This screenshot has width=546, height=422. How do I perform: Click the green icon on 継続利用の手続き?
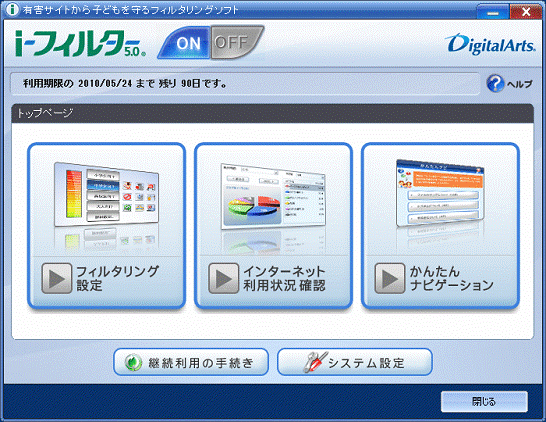pyautogui.click(x=133, y=362)
